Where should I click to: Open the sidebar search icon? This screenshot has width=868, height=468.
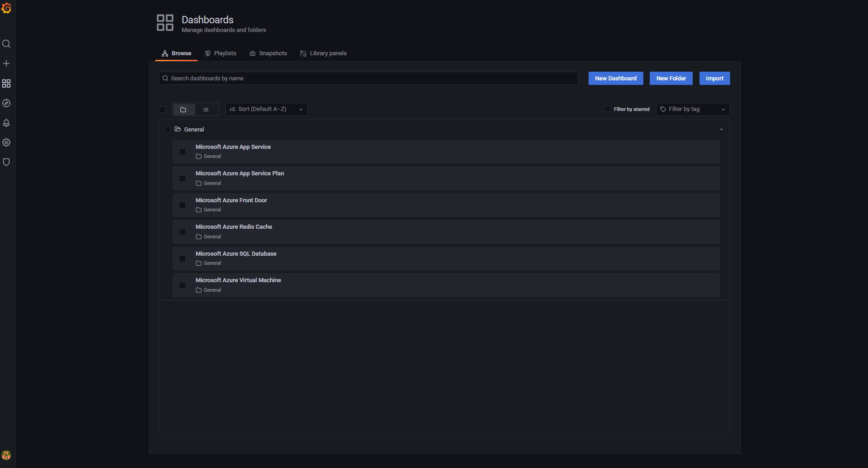(x=6, y=44)
